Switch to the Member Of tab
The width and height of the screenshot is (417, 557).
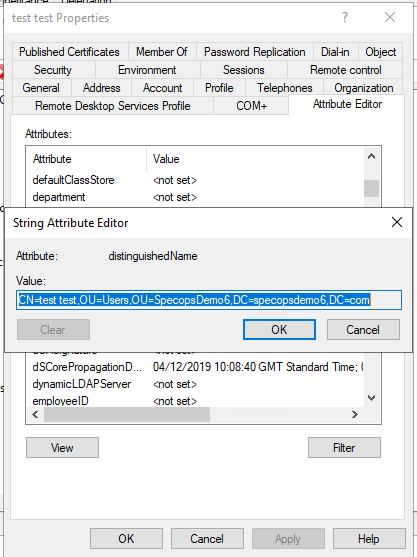point(162,52)
